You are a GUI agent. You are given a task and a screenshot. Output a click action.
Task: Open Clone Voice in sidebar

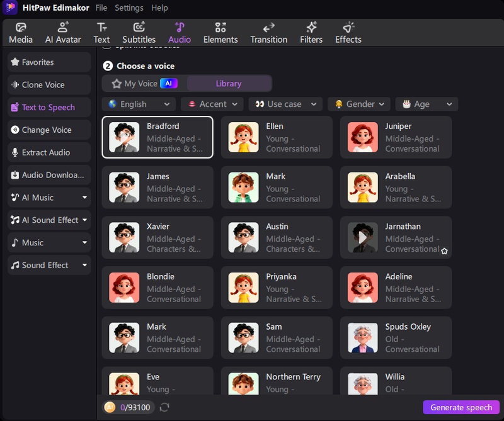click(49, 85)
